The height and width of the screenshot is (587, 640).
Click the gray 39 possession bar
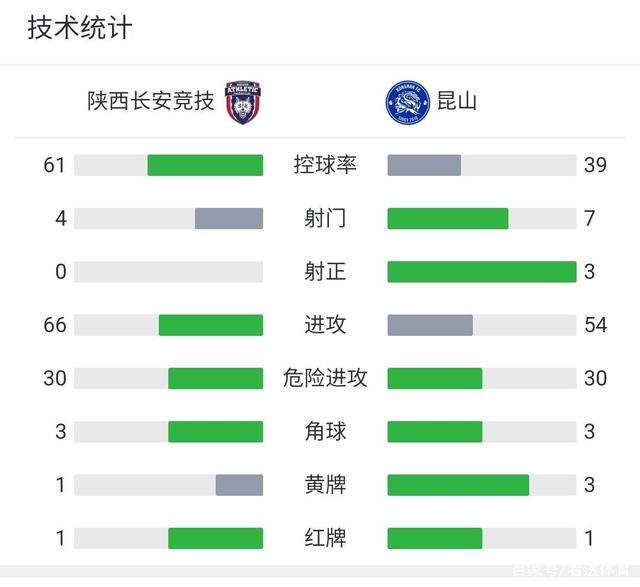(424, 165)
